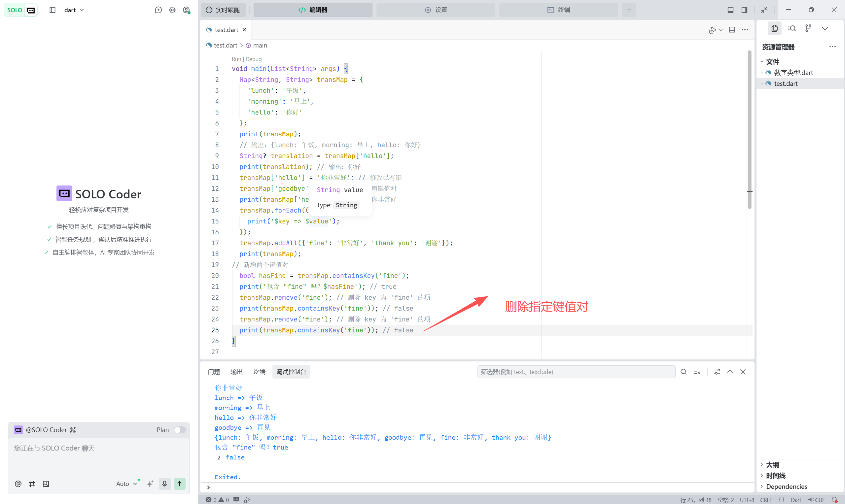Expand the 大纲 outline section

tap(772, 464)
